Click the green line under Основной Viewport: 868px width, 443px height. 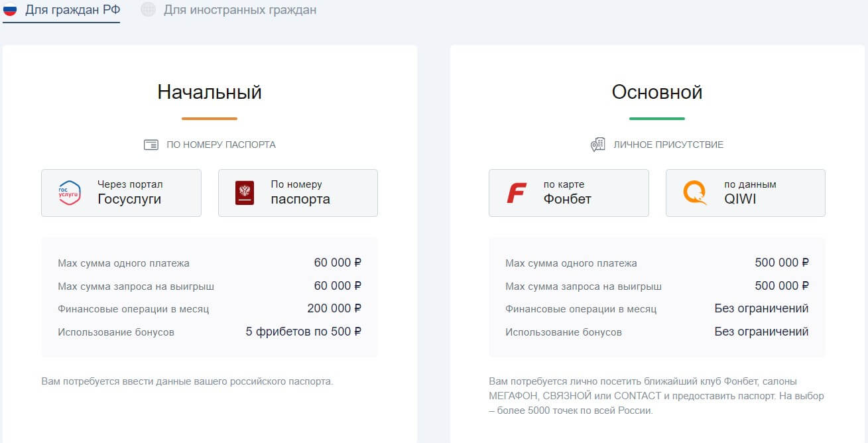tap(656, 119)
